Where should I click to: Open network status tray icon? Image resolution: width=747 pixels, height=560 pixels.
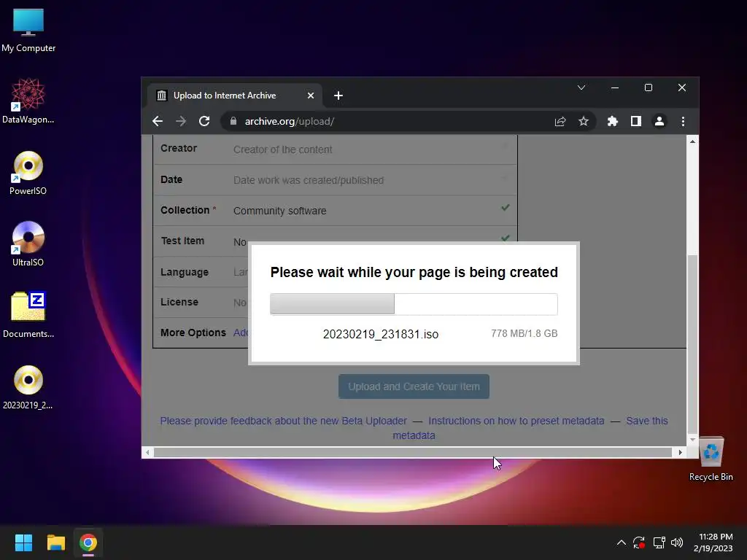tap(659, 542)
